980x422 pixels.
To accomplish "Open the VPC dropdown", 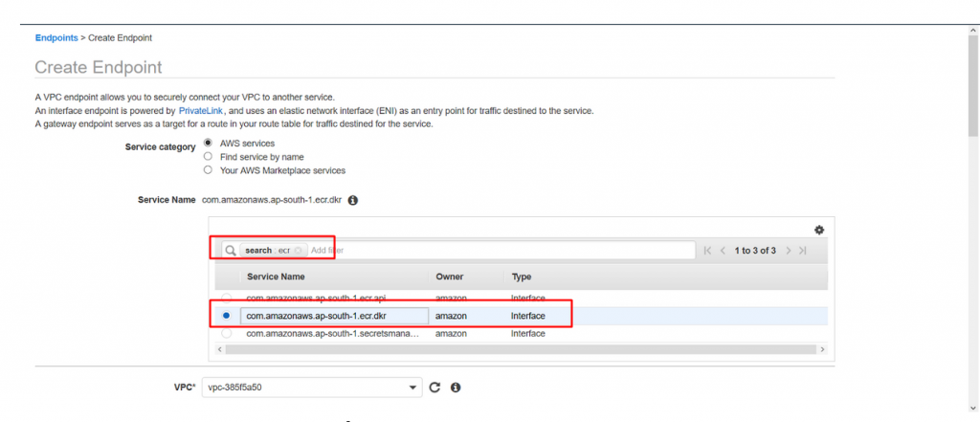I will click(x=312, y=388).
